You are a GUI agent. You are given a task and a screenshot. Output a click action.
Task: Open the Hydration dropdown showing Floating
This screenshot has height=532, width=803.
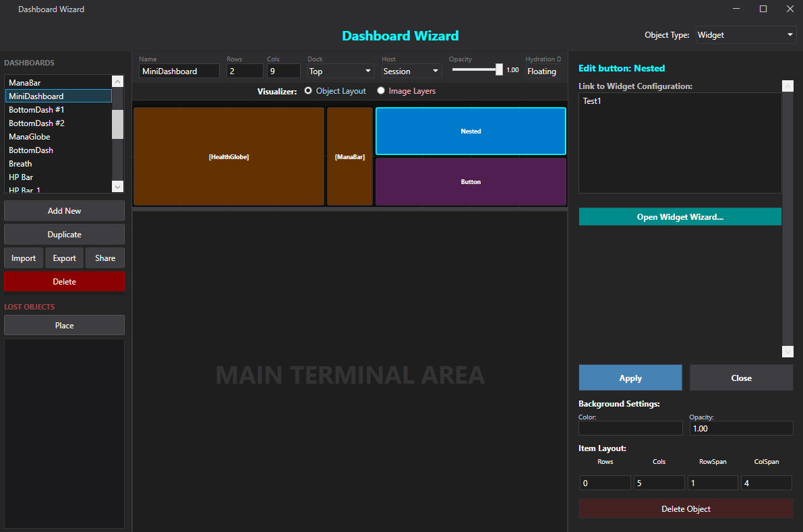click(x=543, y=71)
